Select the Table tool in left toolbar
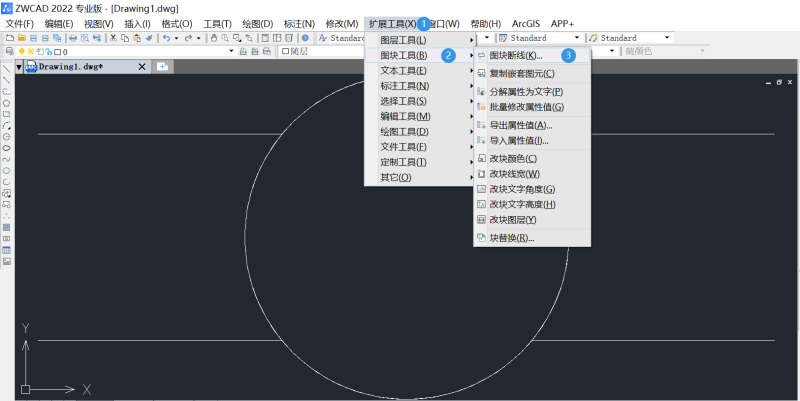This screenshot has height=401, width=800. (7, 250)
